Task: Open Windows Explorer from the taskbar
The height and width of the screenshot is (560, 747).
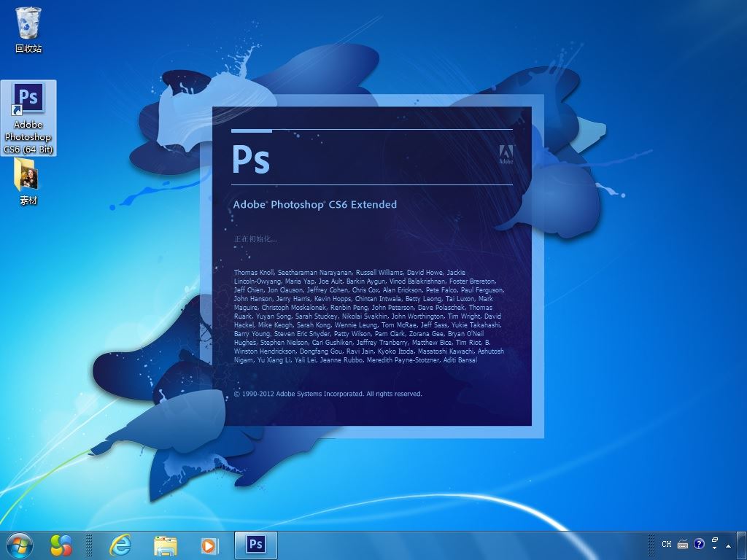Action: click(165, 545)
